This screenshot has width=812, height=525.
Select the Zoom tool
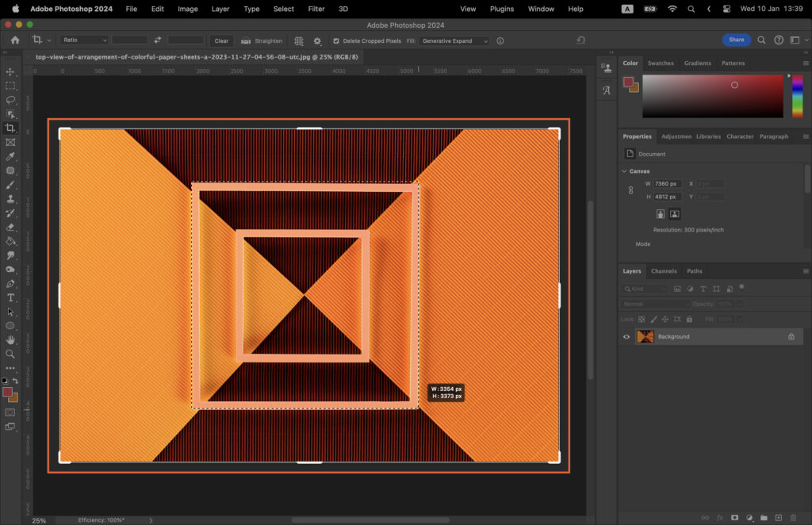[10, 353]
